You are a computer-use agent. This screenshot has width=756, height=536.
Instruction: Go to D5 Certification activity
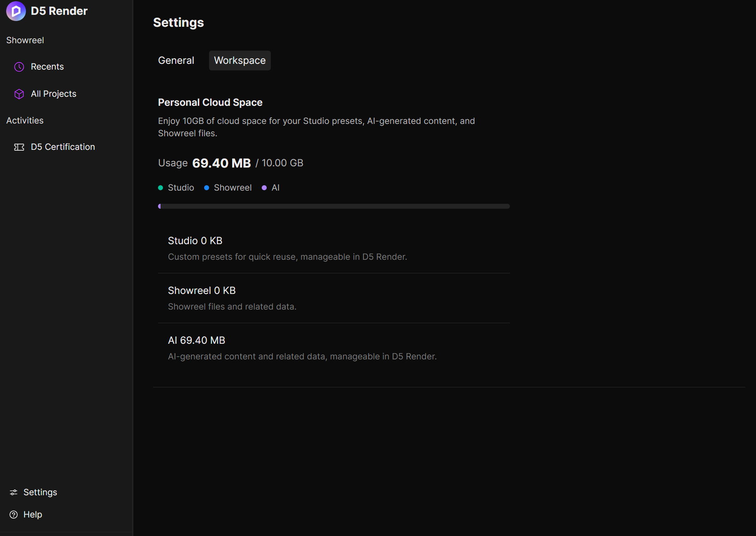(63, 147)
